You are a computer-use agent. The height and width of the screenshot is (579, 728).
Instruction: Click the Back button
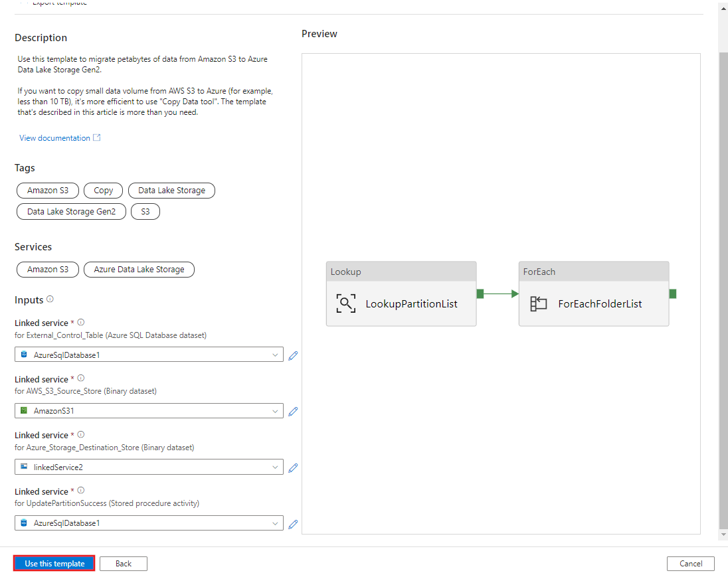123,563
